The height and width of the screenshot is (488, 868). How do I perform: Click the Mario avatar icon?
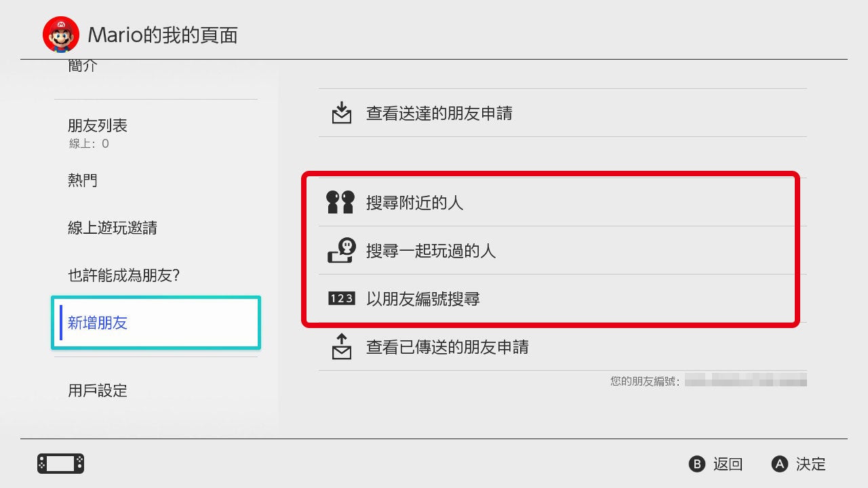click(61, 35)
